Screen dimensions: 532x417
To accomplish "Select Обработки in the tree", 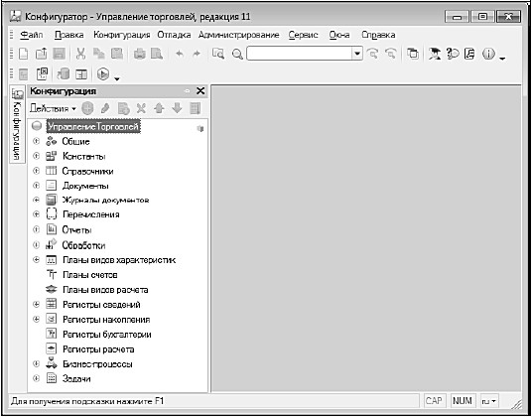I will [x=83, y=245].
